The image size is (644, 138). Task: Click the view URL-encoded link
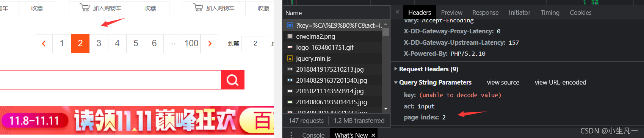coord(560,82)
